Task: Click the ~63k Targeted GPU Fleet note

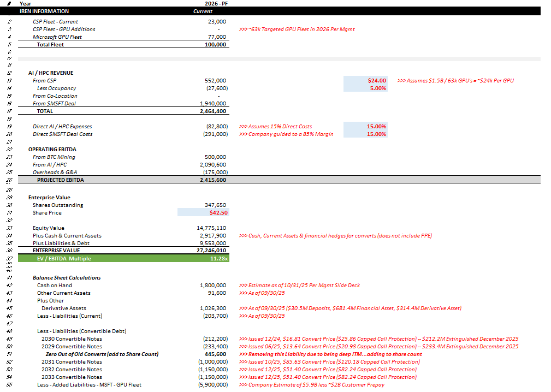Action: click(x=297, y=29)
